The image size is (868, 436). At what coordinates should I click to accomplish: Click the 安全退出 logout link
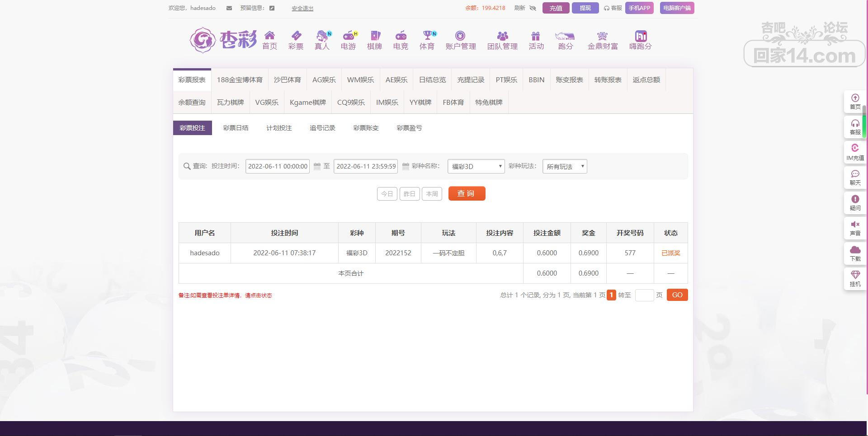point(302,9)
